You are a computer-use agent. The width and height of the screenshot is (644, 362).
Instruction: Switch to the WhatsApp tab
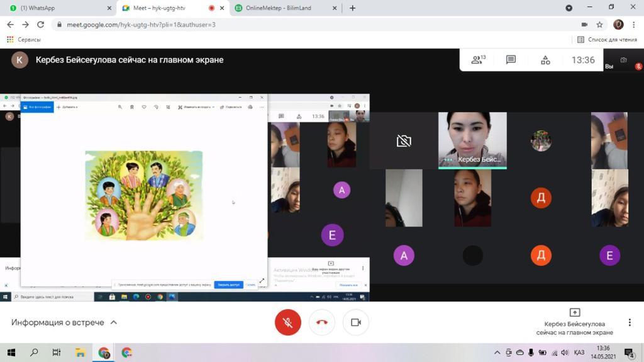point(57,8)
